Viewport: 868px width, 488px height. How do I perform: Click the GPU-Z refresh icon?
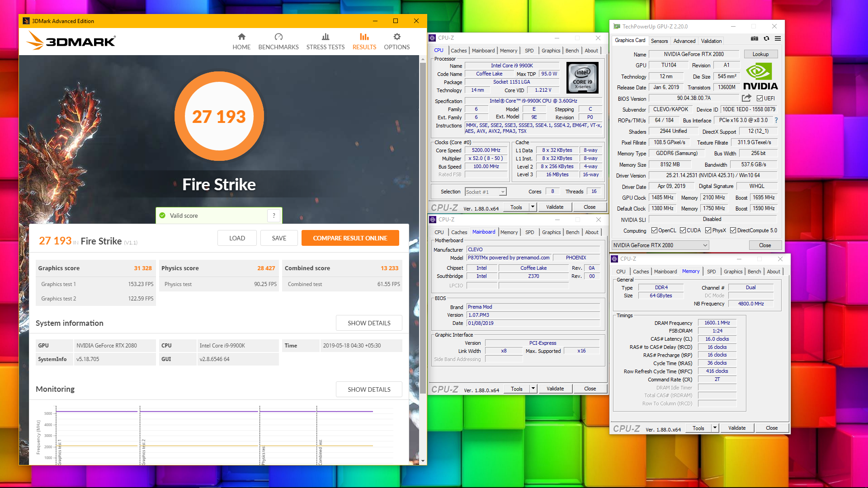766,38
